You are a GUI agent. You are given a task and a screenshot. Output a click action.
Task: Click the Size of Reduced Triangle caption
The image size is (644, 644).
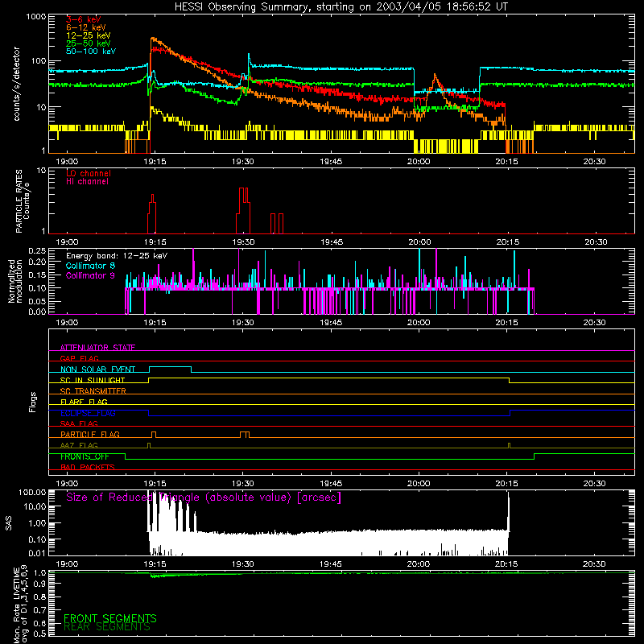click(204, 497)
